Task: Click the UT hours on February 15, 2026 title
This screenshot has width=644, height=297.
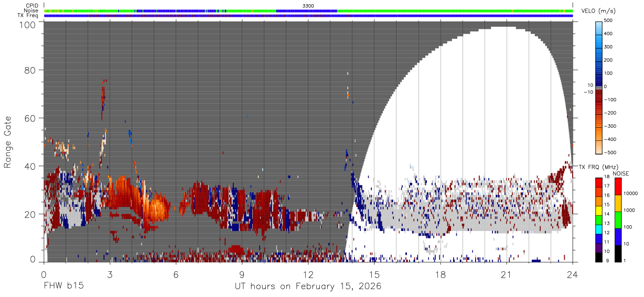Action: 308,287
